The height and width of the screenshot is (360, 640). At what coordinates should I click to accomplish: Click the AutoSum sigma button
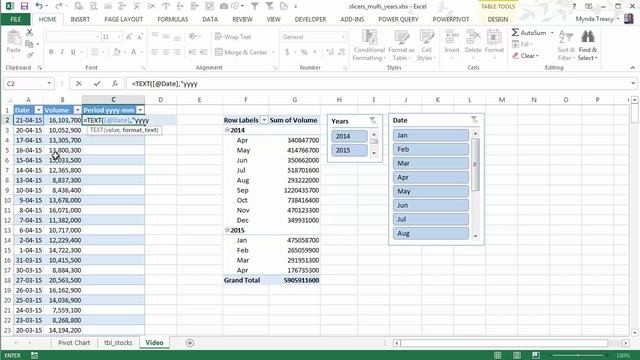tap(529, 33)
